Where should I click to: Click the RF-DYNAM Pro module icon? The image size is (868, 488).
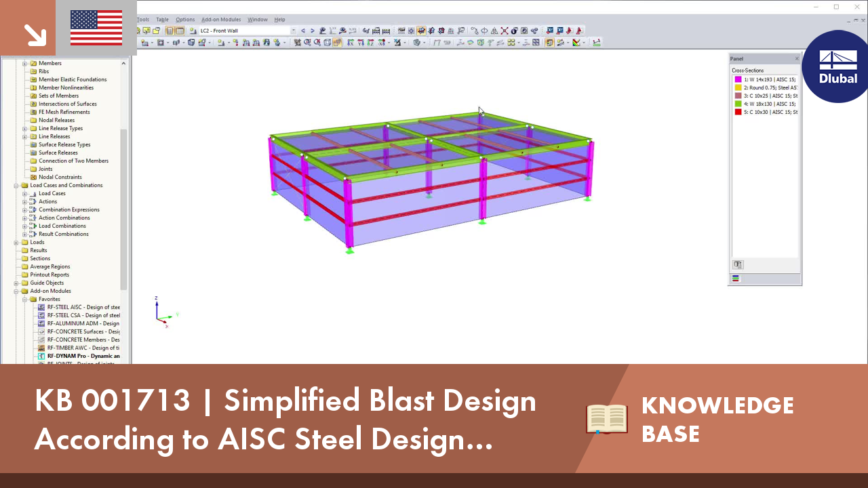point(42,356)
